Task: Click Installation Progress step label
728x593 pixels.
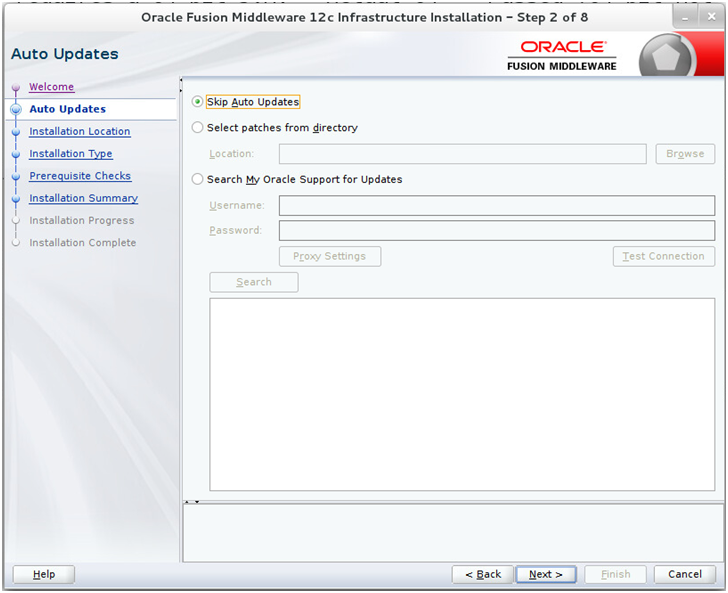Action: pos(82,221)
